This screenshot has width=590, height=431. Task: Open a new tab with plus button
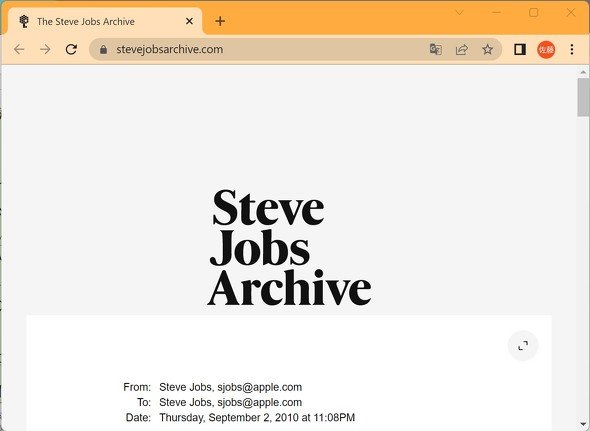click(x=220, y=21)
